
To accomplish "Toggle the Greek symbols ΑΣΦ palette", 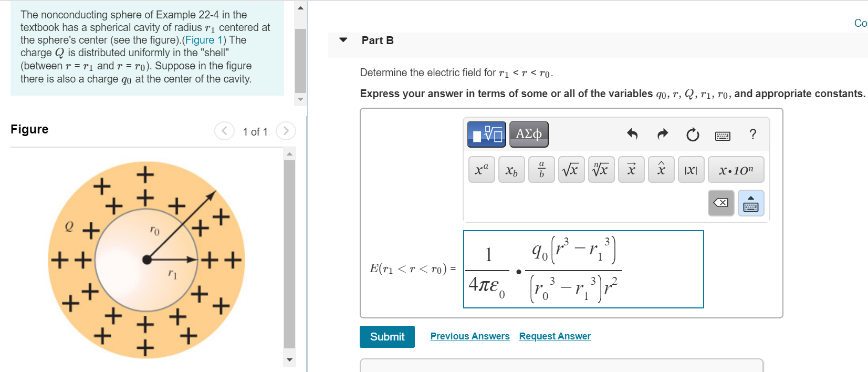I will 528,134.
